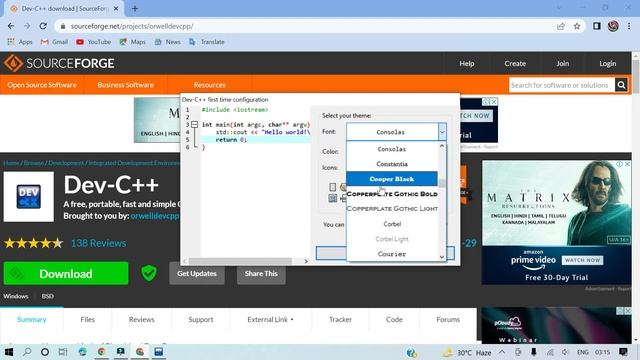Open the Font combo box showing Consolas

click(x=396, y=132)
